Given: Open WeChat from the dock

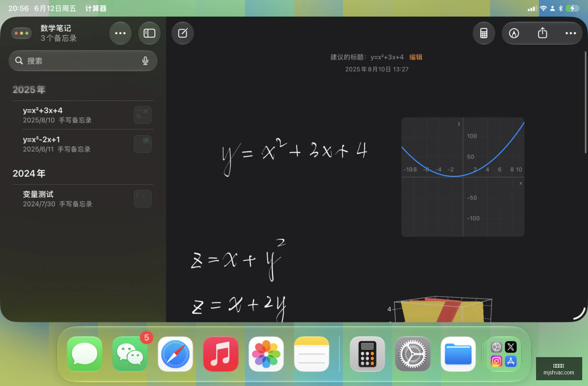Looking at the screenshot, I should click(130, 354).
